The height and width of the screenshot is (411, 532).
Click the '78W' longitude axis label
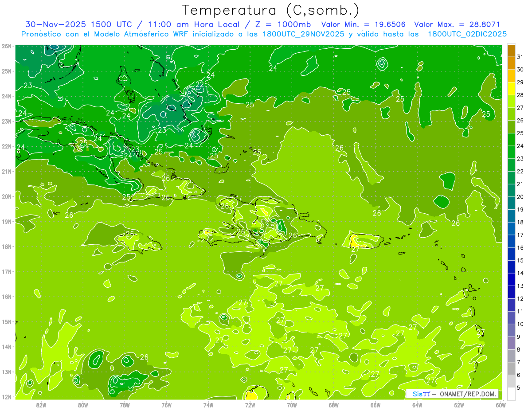pos(125,404)
